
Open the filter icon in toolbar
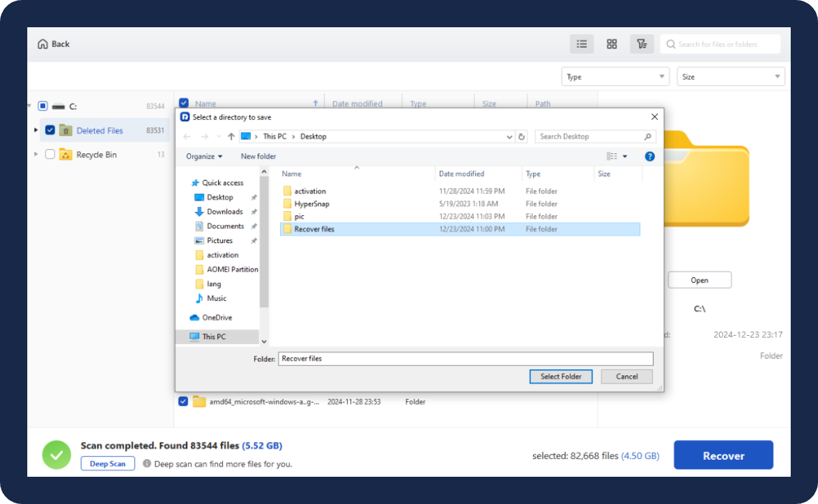coord(641,44)
